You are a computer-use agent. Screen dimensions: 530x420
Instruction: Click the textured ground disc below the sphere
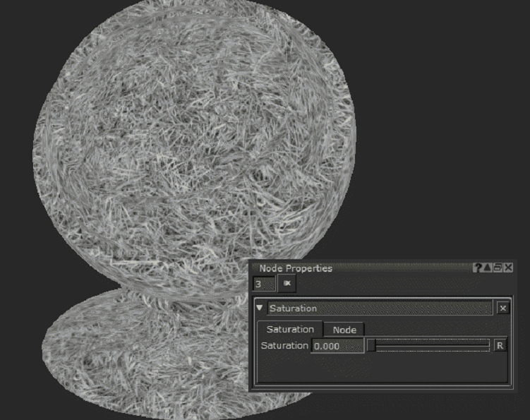141,353
